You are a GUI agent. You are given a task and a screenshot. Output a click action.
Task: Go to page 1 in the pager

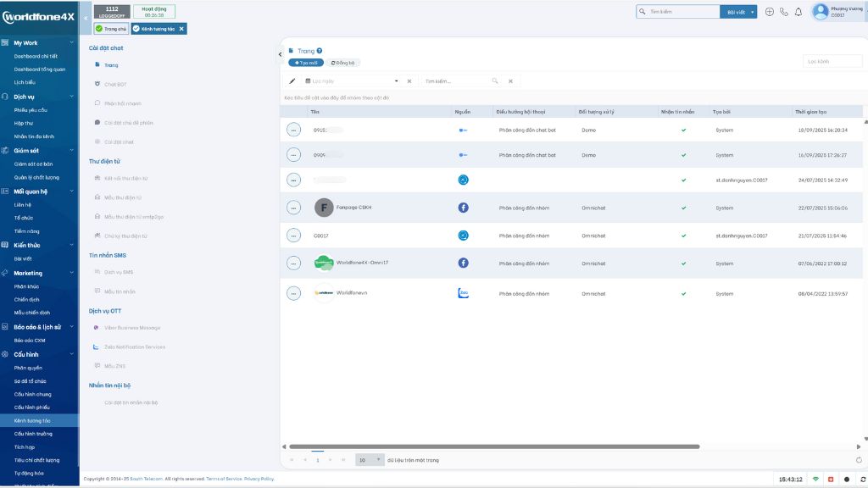(x=318, y=460)
